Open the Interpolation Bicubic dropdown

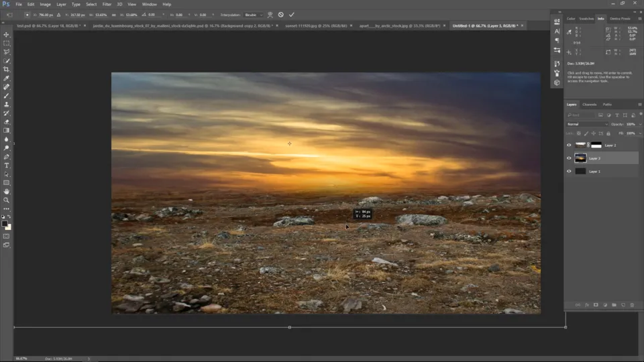click(x=254, y=15)
